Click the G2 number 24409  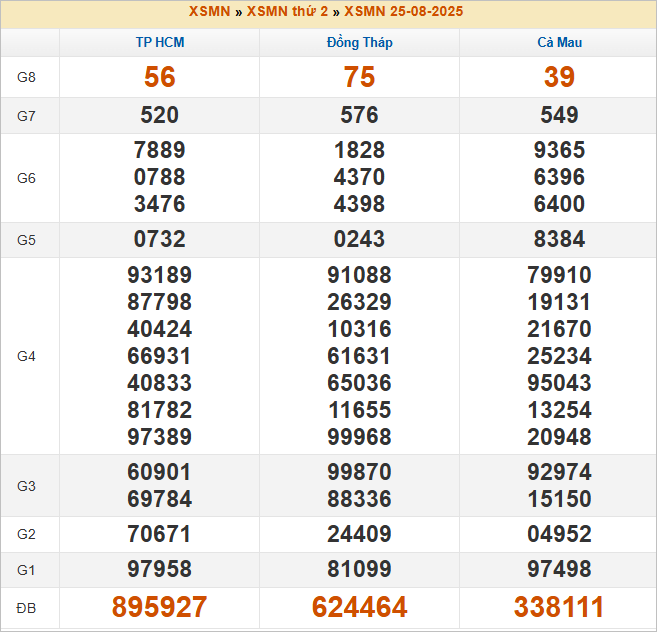(x=360, y=534)
